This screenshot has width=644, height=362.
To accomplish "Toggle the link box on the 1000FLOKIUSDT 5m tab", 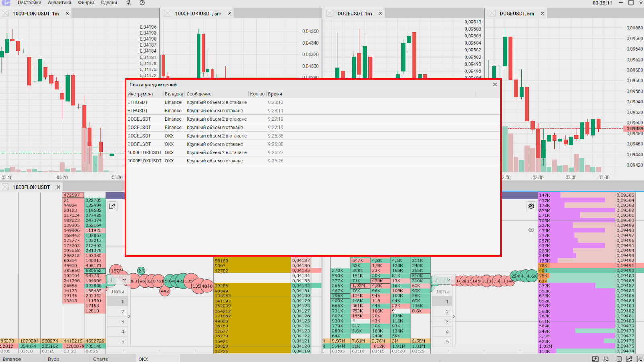I will click(167, 14).
